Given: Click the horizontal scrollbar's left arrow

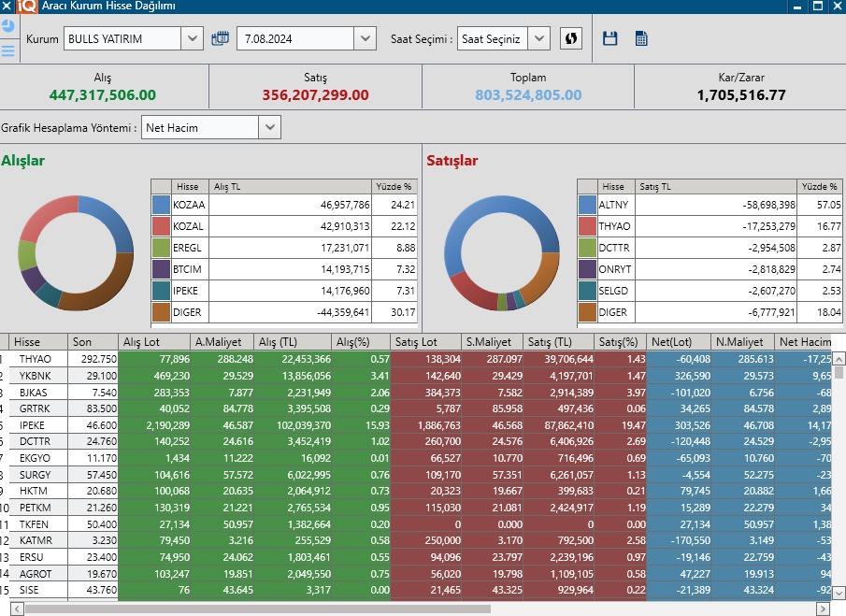Looking at the screenshot, I should 17,609.
